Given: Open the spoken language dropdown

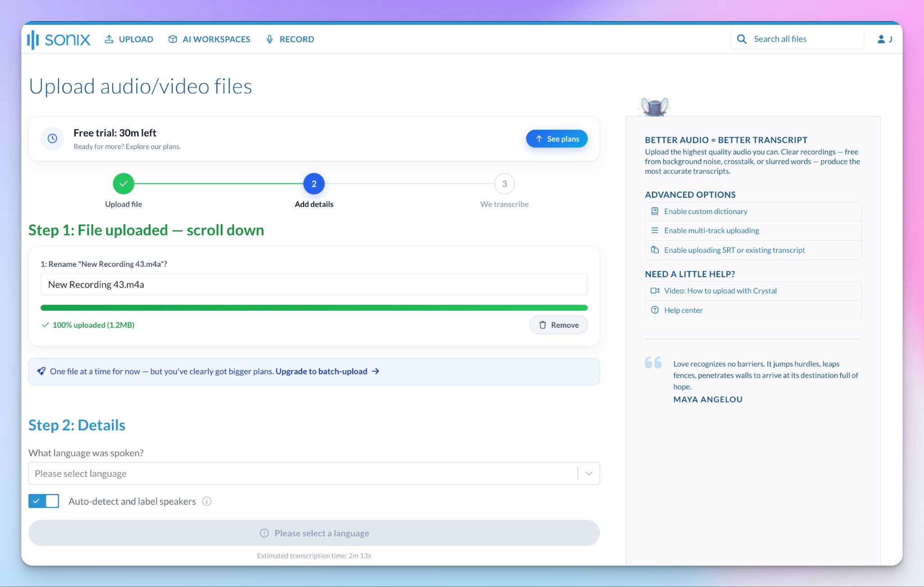Looking at the screenshot, I should coord(314,473).
